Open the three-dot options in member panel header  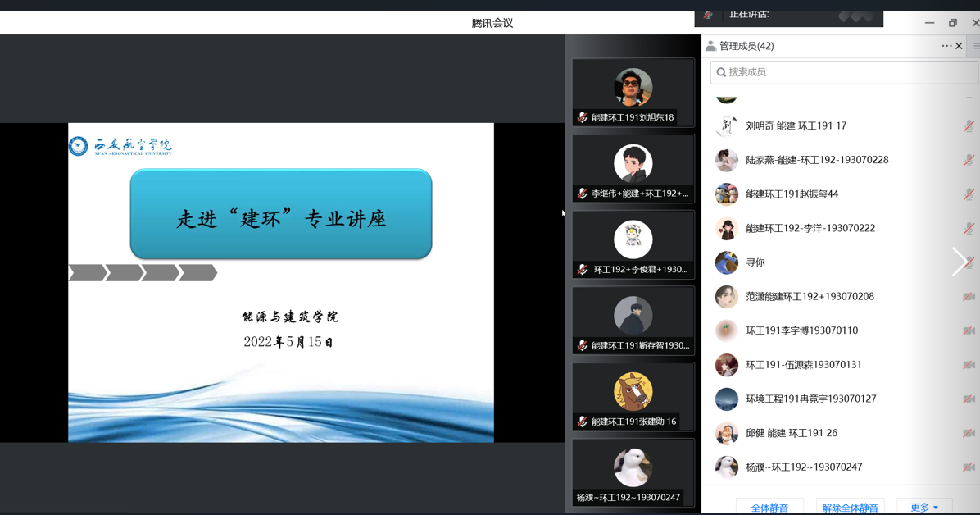946,46
